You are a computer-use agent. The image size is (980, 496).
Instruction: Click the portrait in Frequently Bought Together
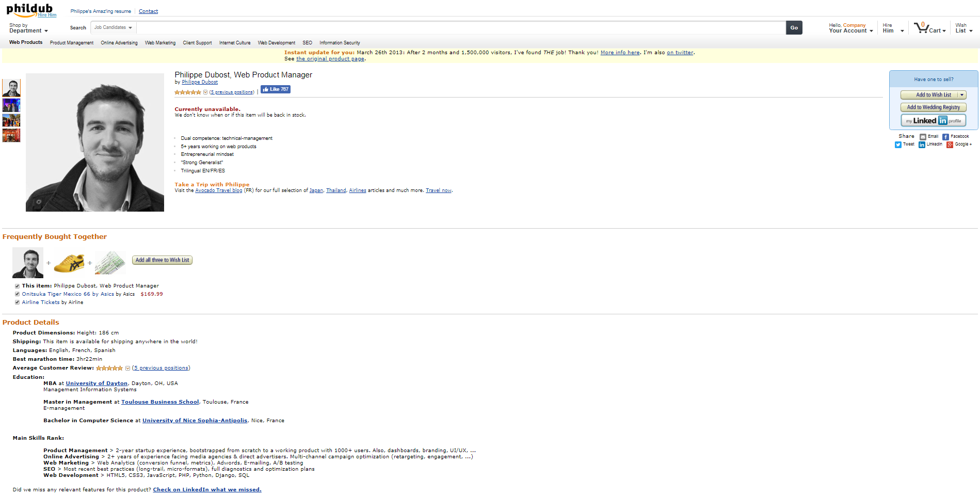pos(28,263)
